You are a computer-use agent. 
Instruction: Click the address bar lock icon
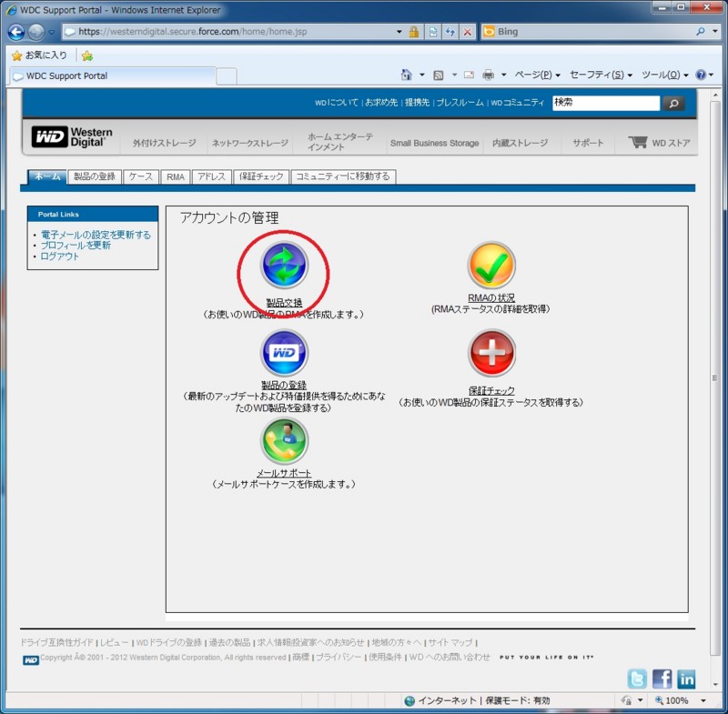pyautogui.click(x=413, y=32)
